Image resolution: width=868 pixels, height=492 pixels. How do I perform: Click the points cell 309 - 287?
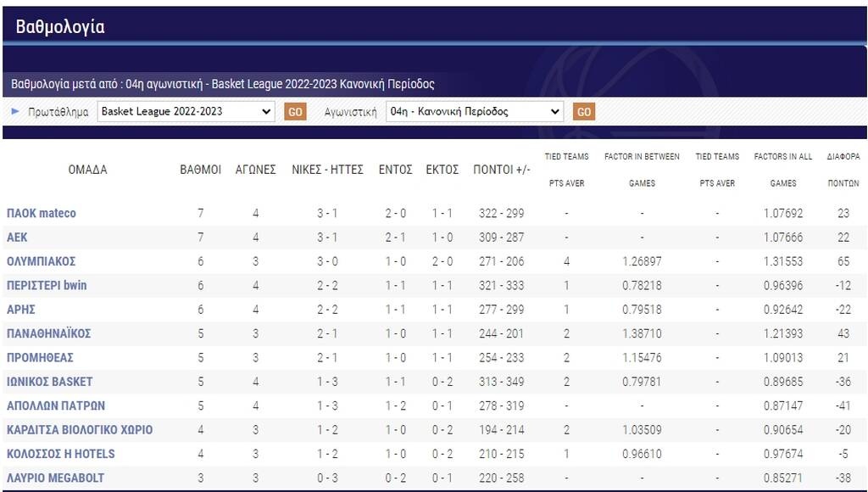pos(502,238)
